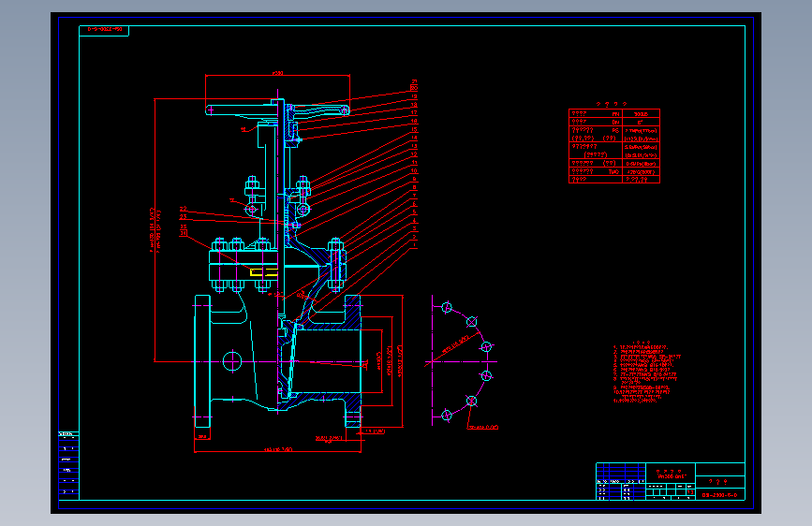Select part balloon number 17
This screenshot has width=812, height=526.
(x=414, y=113)
